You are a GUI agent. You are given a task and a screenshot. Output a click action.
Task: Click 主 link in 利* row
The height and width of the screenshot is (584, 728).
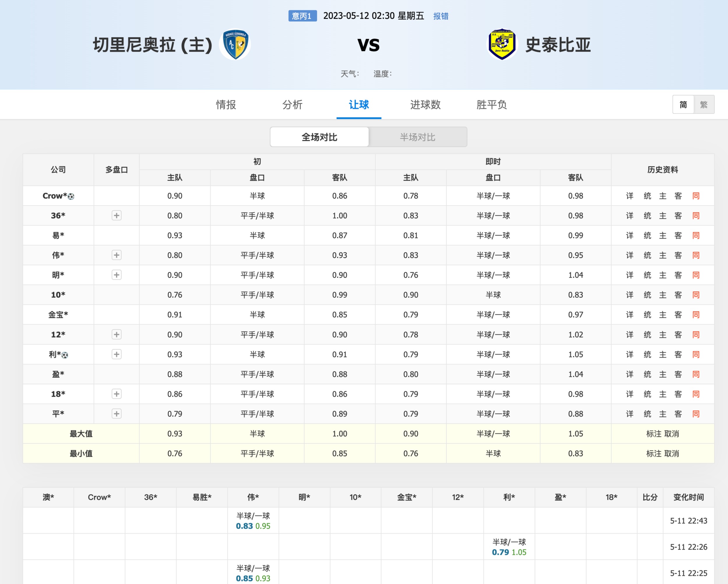[x=663, y=354]
